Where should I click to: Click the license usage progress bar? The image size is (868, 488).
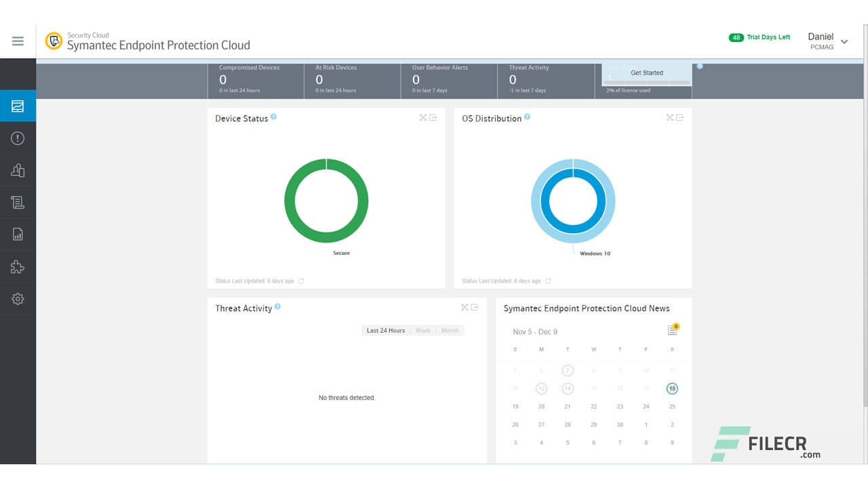pyautogui.click(x=645, y=83)
